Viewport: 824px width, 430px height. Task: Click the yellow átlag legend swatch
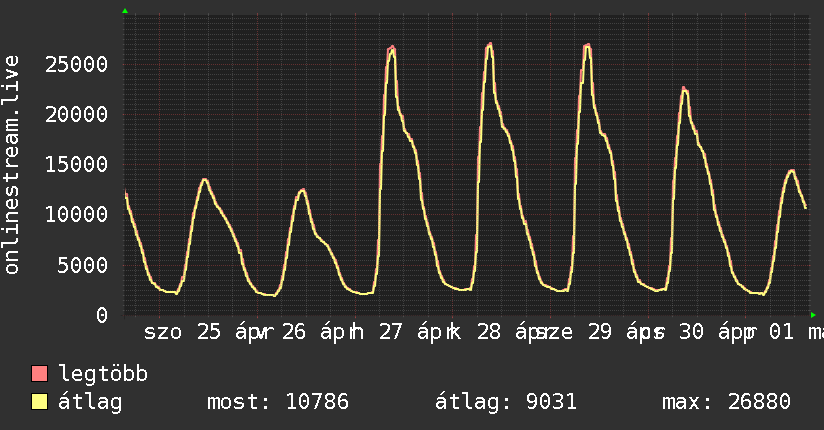pyautogui.click(x=39, y=402)
